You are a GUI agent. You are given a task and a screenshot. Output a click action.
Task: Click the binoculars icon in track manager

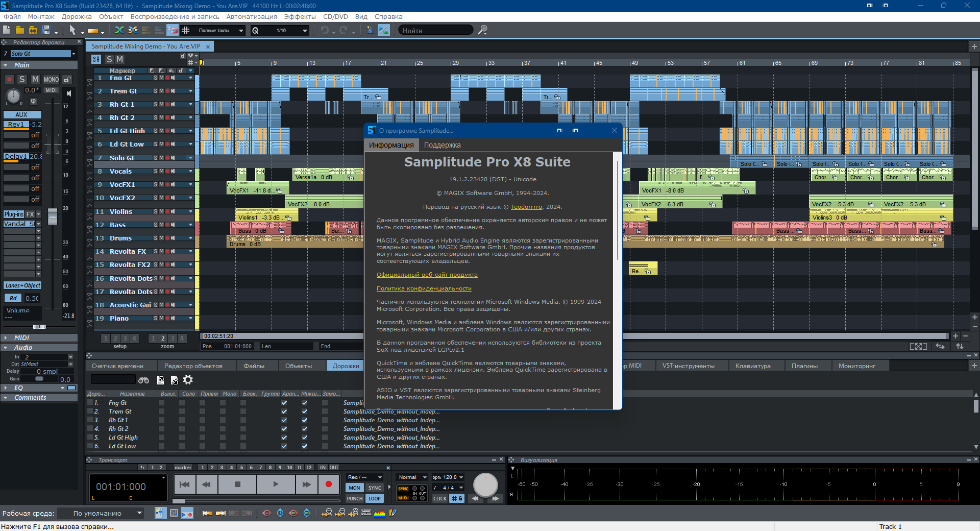pos(144,380)
